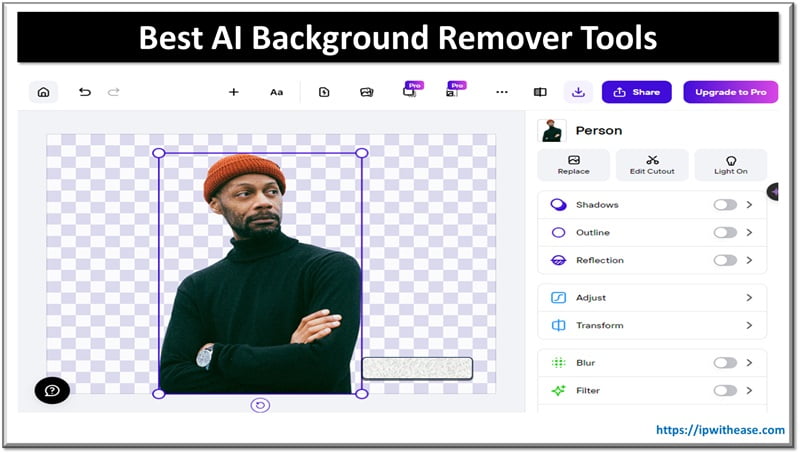This screenshot has height=454, width=800.
Task: Click the Reflection effect icon
Action: 559,261
